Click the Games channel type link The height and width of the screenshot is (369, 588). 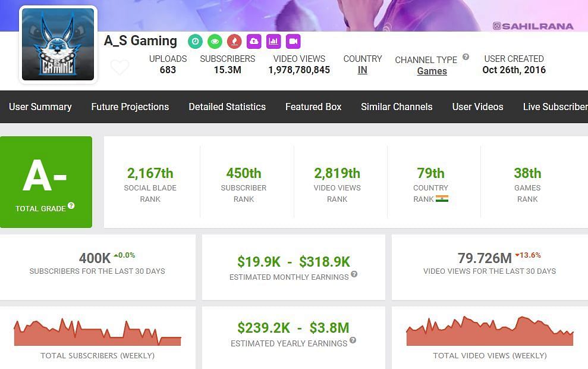point(432,71)
